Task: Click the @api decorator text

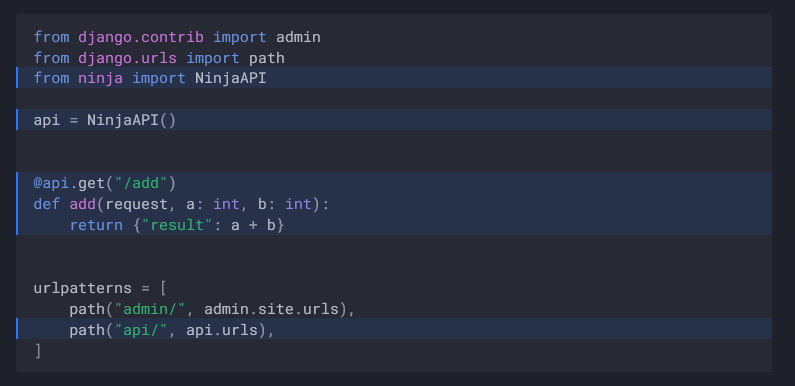Action: (x=51, y=183)
